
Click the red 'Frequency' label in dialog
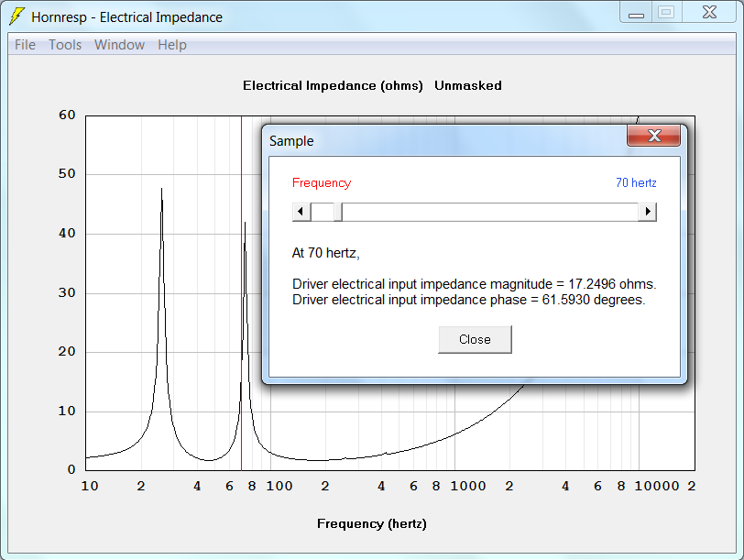point(322,182)
